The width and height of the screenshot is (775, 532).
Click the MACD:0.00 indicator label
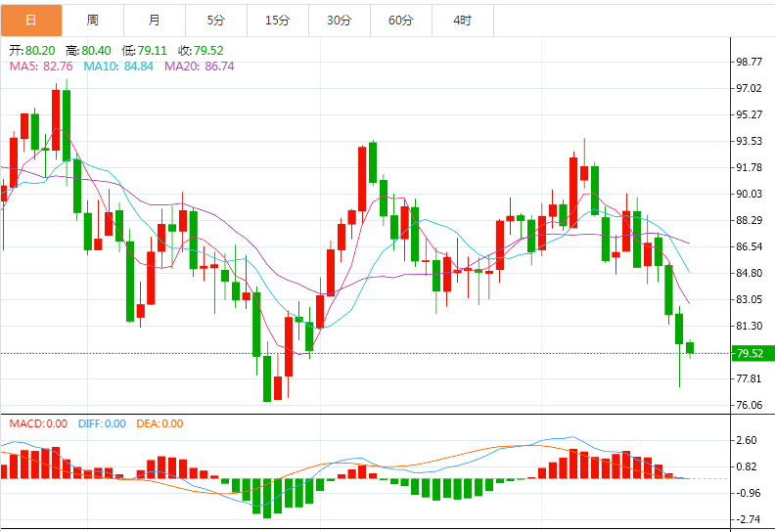(38, 423)
